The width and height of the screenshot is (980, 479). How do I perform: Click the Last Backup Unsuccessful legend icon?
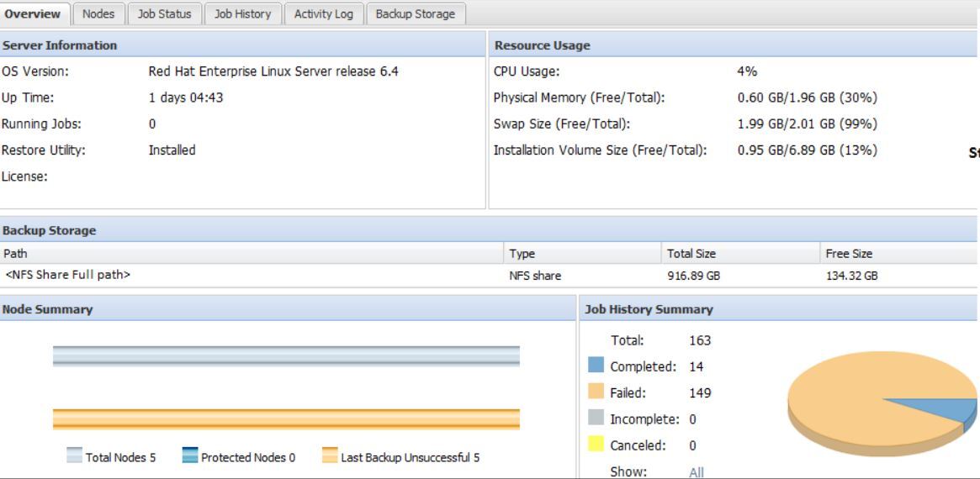tap(330, 457)
